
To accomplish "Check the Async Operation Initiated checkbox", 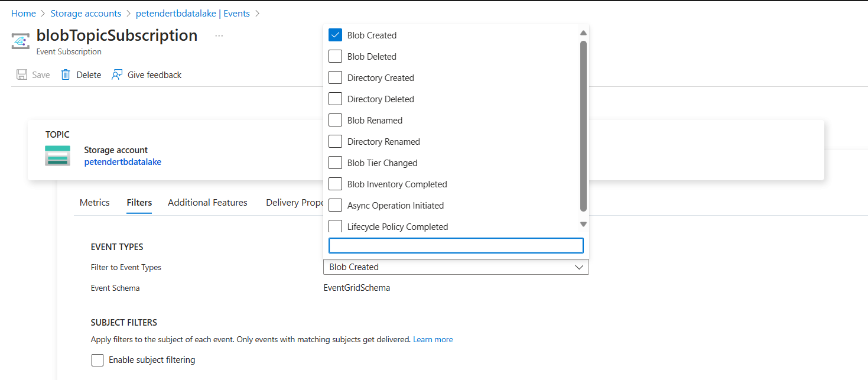I will point(335,205).
